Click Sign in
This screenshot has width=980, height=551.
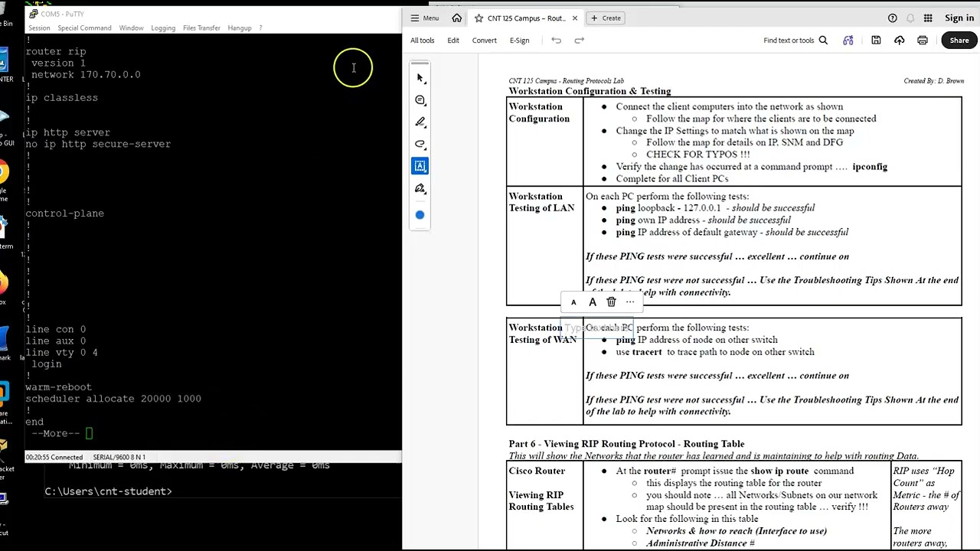coord(959,18)
